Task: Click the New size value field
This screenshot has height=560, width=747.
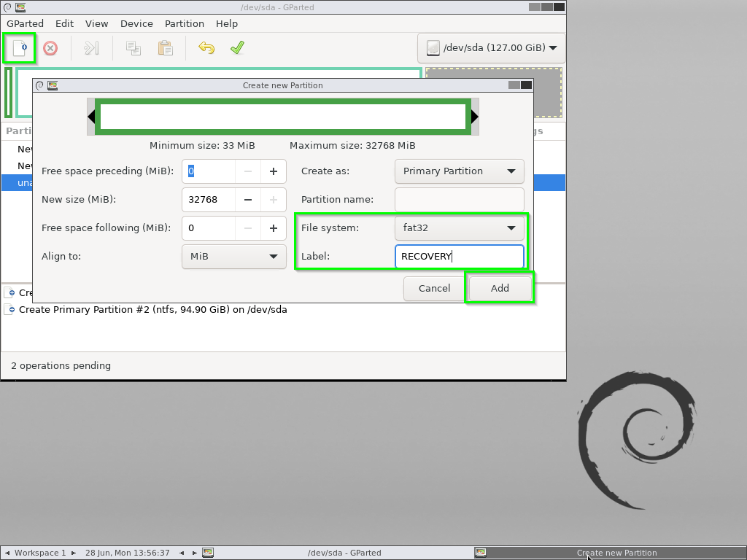Action: (x=209, y=200)
